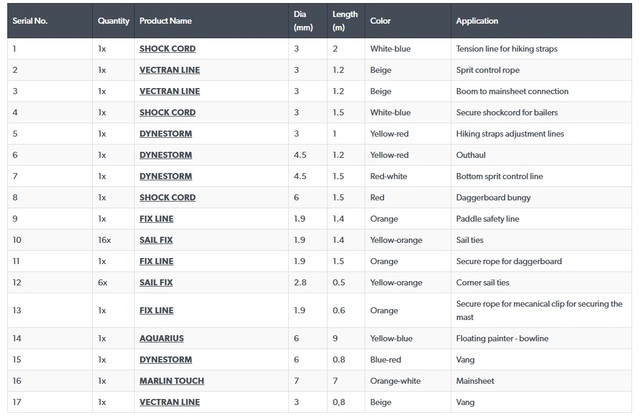
Task: Click the Quantity column header
Action: click(113, 21)
